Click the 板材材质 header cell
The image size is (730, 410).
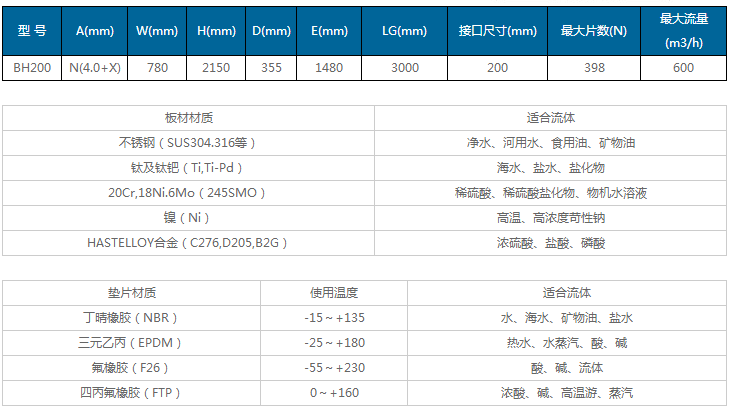(189, 117)
